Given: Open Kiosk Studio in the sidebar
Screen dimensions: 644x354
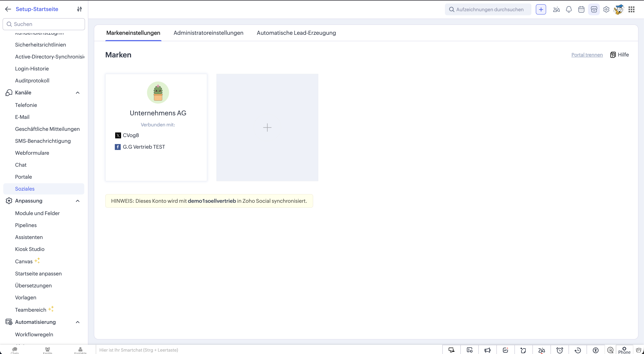Looking at the screenshot, I should 30,249.
